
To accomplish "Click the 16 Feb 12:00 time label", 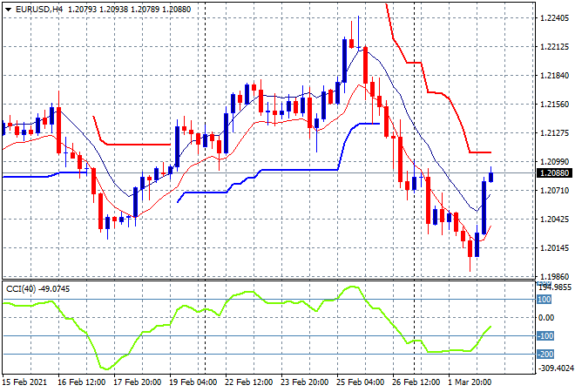I will [81, 382].
